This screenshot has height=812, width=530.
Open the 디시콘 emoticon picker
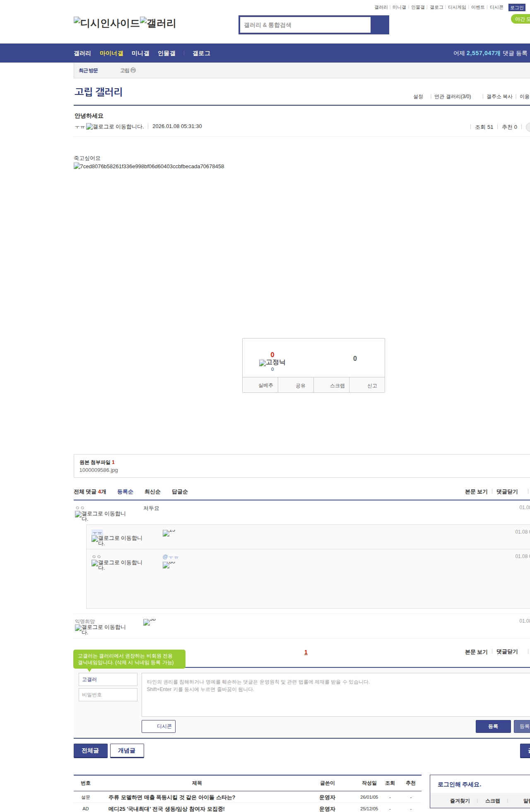click(x=159, y=726)
